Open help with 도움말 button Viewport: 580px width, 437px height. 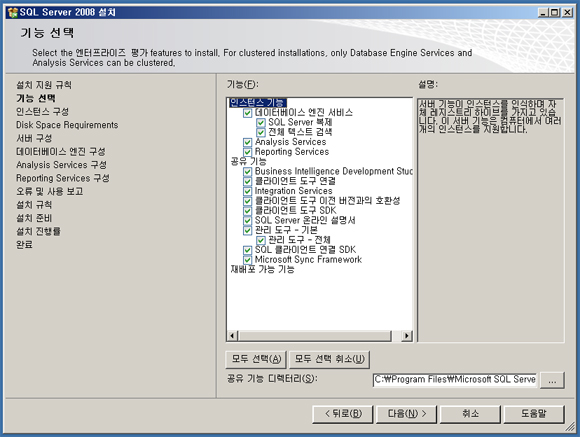pos(534,414)
